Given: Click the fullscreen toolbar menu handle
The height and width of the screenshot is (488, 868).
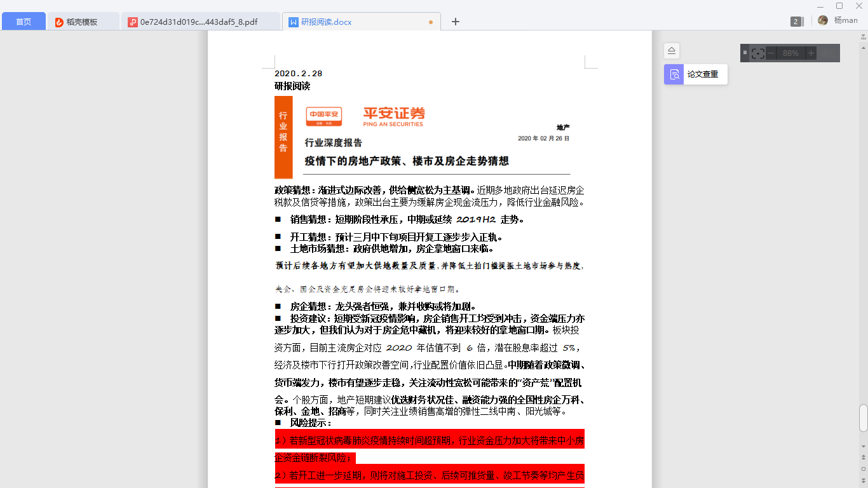Looking at the screenshot, I should pos(745,53).
